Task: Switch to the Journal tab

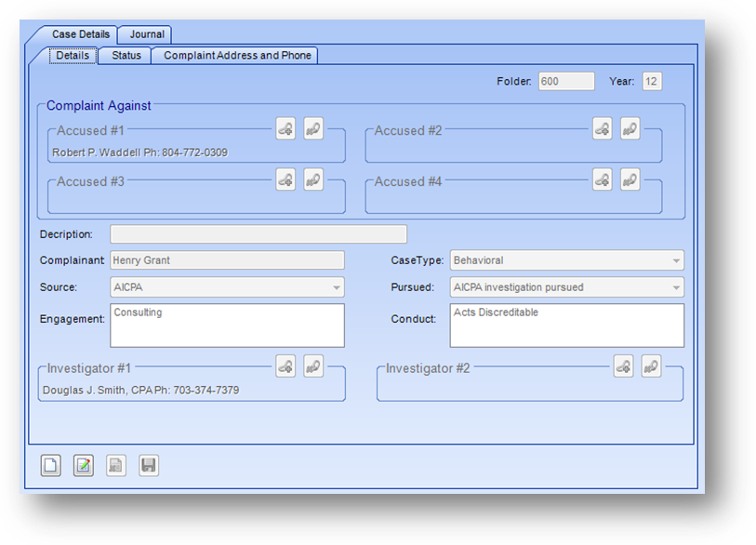Action: 147,34
